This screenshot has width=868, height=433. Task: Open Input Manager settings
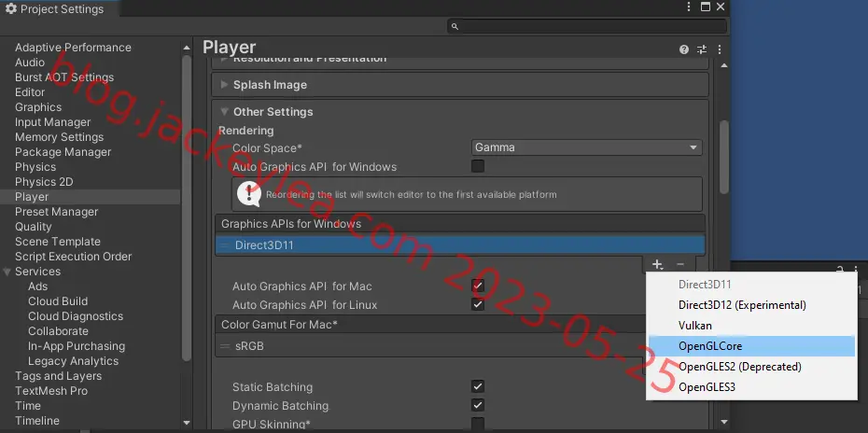point(52,122)
